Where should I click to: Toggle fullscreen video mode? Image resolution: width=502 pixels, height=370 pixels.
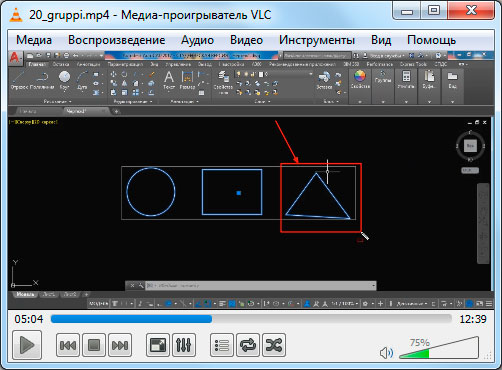[158, 345]
